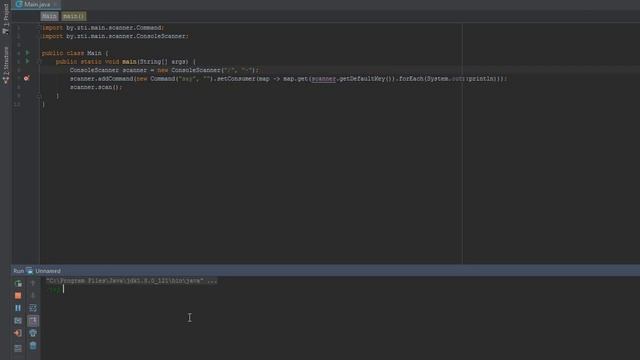Viewport: 640px width, 360px height.
Task: Click the main method name in code
Action: coord(129,62)
